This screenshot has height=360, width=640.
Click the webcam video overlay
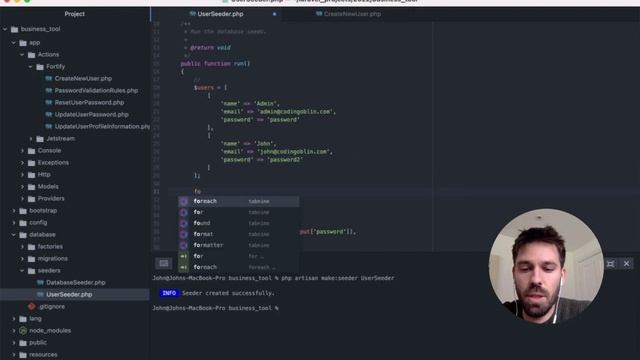pyautogui.click(x=546, y=266)
